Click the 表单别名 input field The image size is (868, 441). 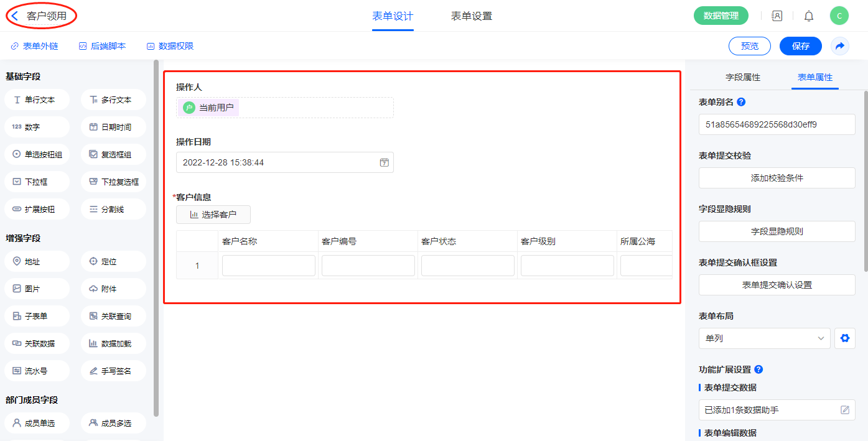[777, 124]
